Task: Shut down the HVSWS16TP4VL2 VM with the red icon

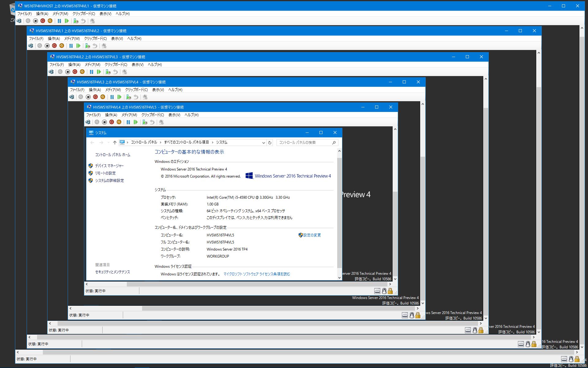Action: 55,46
